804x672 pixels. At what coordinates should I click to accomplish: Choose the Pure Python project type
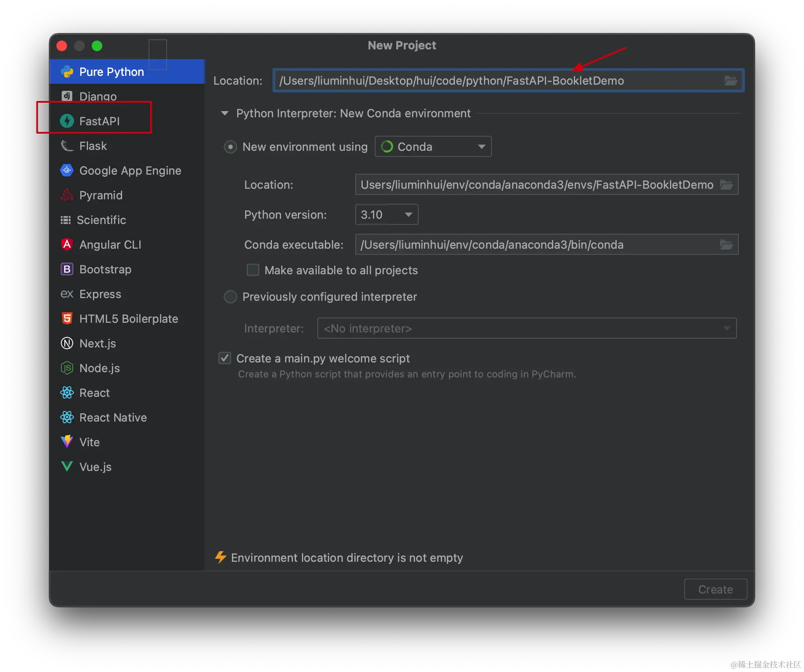127,71
